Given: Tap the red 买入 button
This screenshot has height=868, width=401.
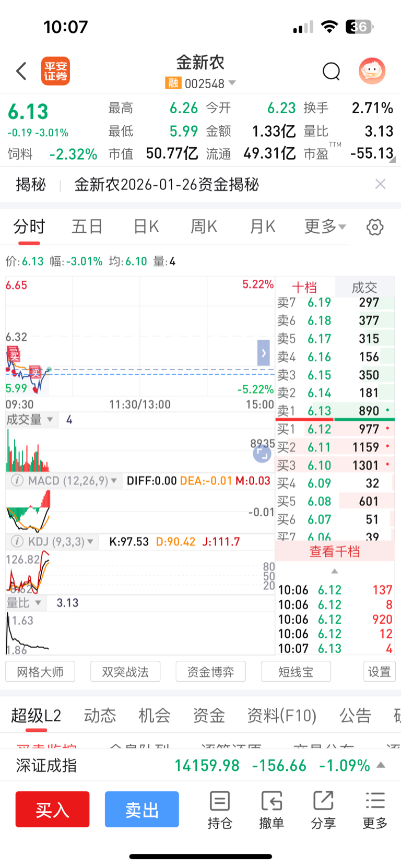Looking at the screenshot, I should coord(52,810).
